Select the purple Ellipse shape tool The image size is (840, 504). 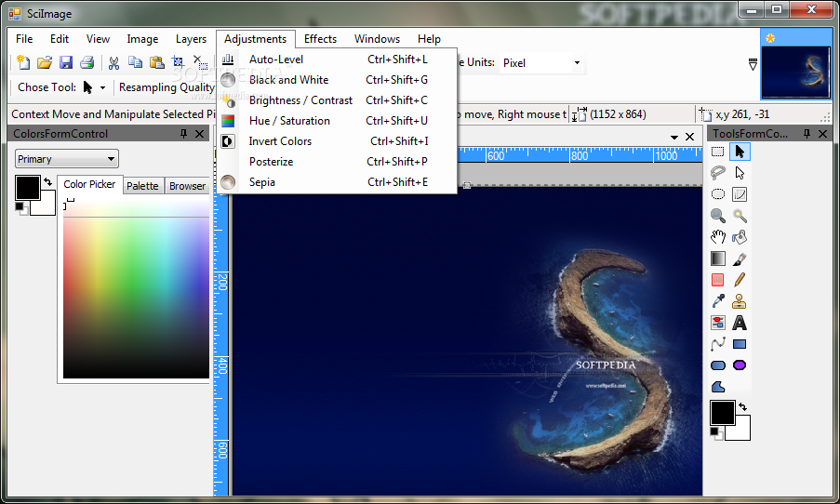point(740,365)
